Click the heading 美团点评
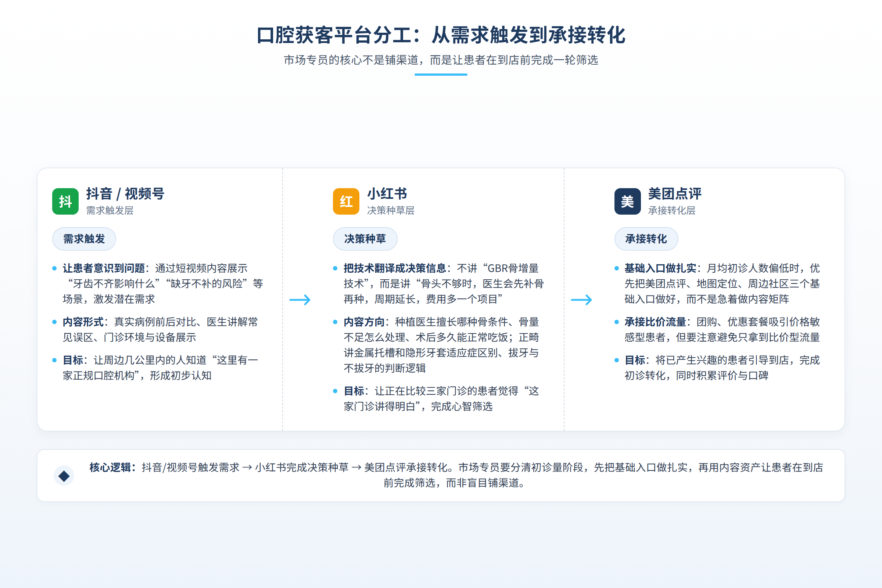The width and height of the screenshot is (882, 588). coord(675,194)
